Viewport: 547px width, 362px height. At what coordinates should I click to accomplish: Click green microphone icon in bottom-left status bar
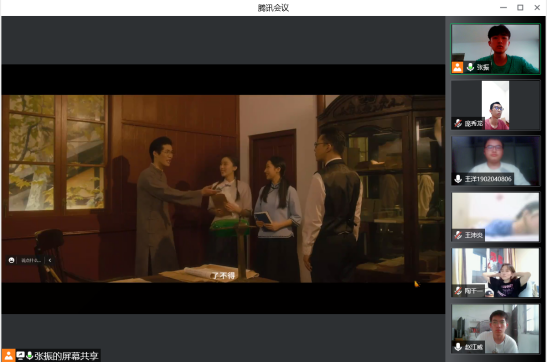coord(30,355)
